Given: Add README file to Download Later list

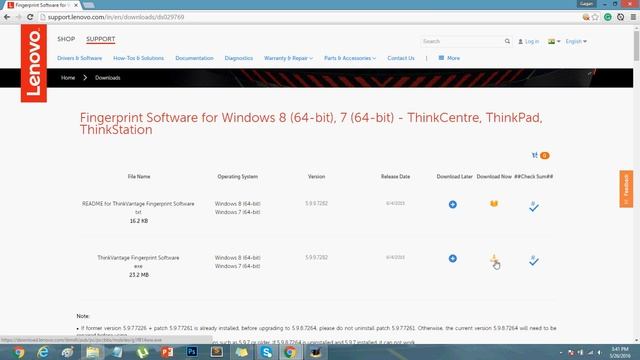Looking at the screenshot, I should (x=453, y=204).
